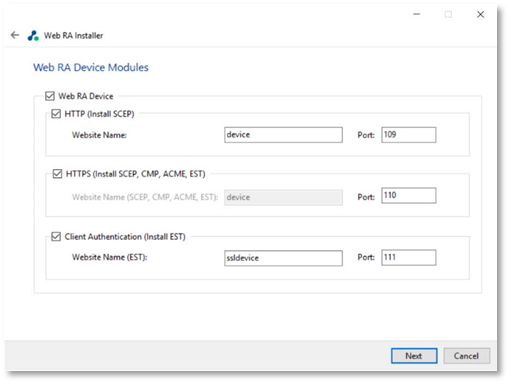Click the HTTP Port field showing 109

[409, 135]
